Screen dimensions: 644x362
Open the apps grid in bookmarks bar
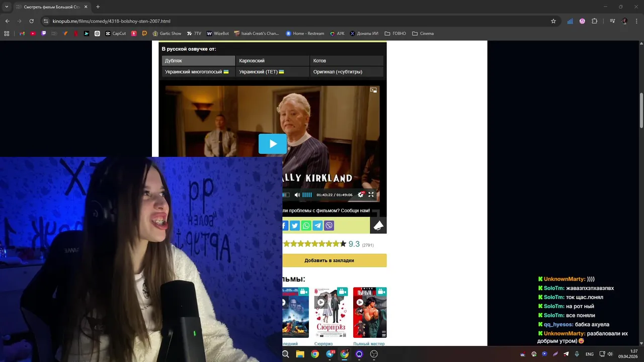point(7,34)
